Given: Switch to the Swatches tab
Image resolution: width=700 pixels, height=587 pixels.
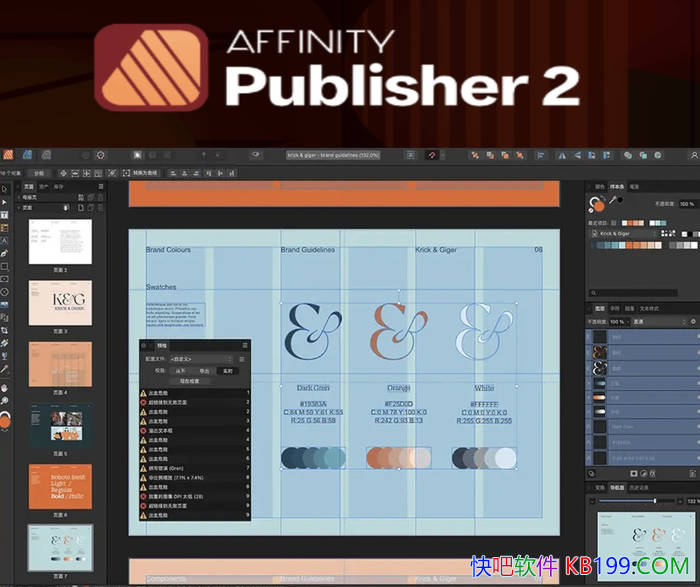Looking at the screenshot, I should (617, 187).
